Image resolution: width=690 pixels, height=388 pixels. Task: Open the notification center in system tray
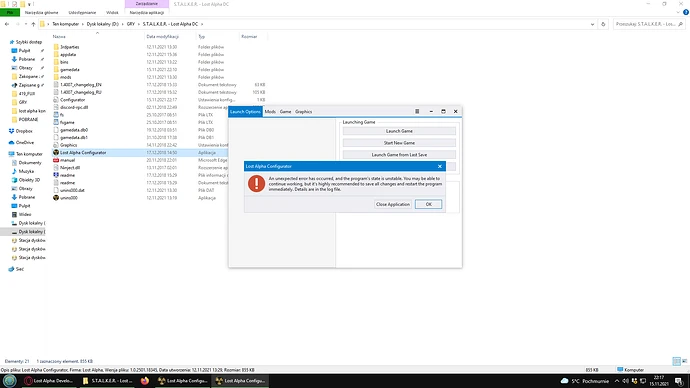click(679, 381)
